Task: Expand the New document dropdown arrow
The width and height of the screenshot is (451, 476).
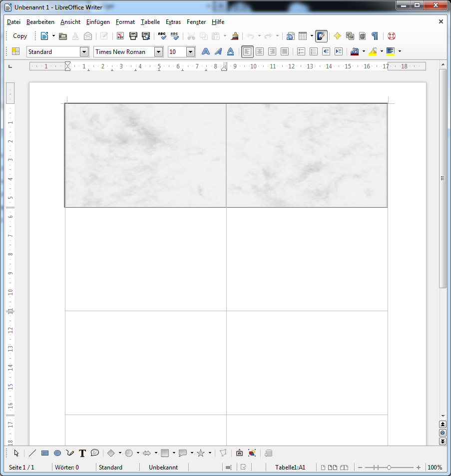Action: [54, 36]
